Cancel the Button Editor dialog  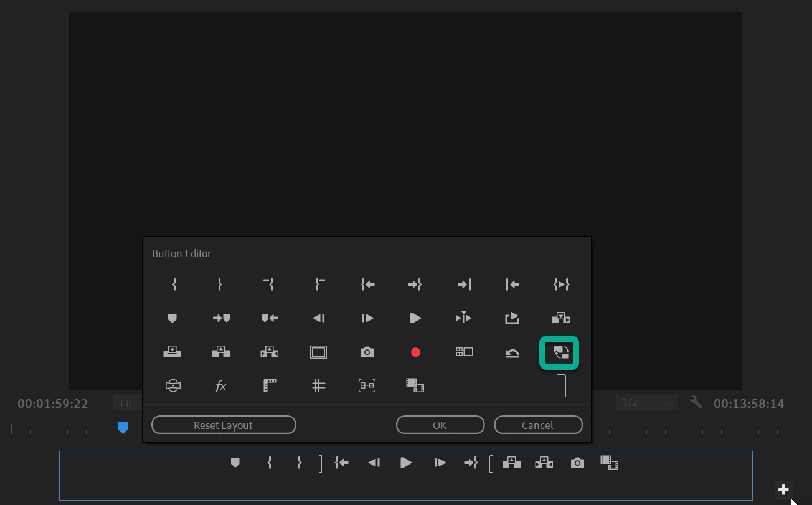click(x=539, y=425)
